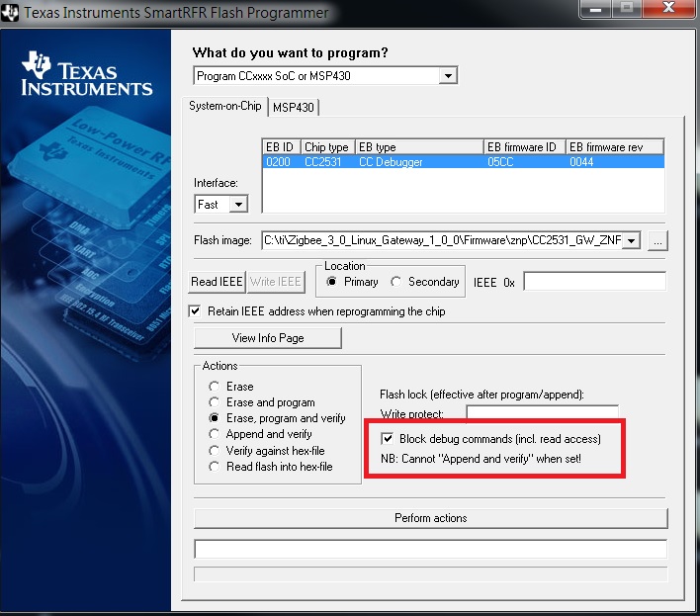Select the Secondary location radio button
This screenshot has height=616, width=700.
click(396, 282)
